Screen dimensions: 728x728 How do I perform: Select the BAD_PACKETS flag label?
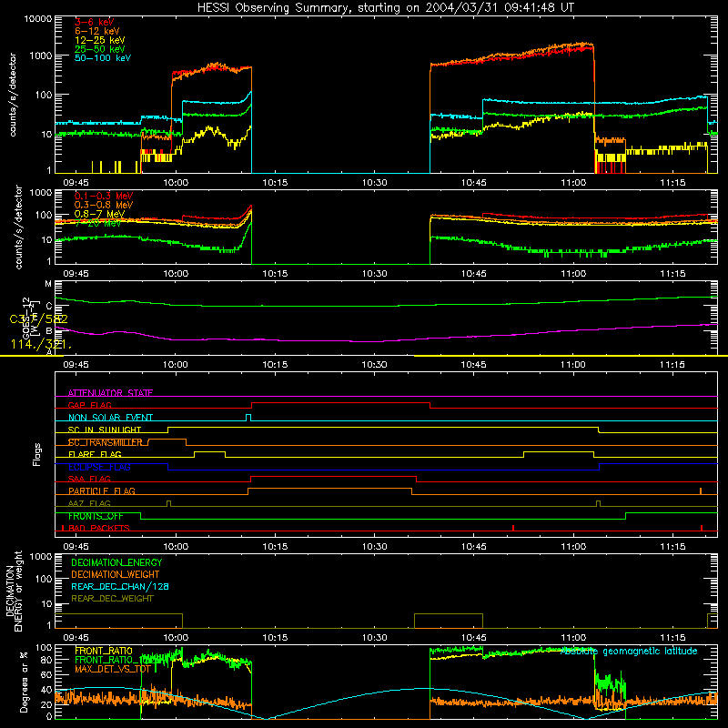(99, 528)
